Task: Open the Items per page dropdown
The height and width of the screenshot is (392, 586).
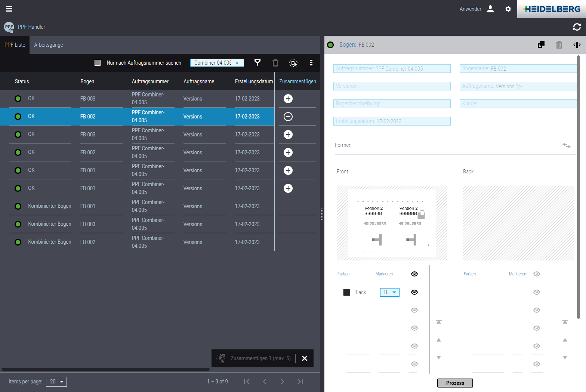Action: 56,382
